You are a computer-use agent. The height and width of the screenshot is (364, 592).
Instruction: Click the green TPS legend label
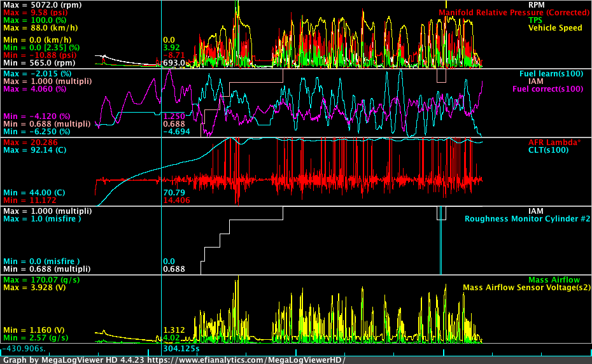click(535, 20)
